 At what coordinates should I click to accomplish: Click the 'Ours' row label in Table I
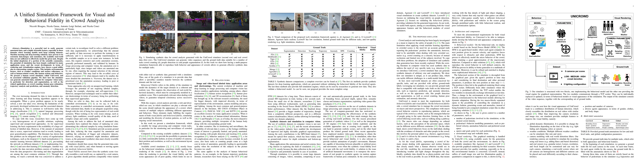coord(274,76)
